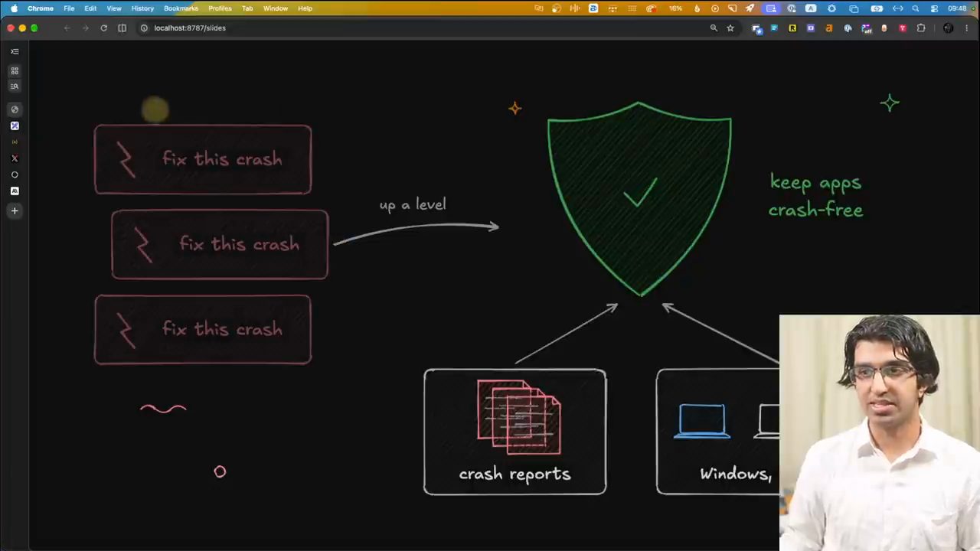The image size is (980, 551).
Task: Open the tab search icon in sidebar
Action: click(15, 86)
